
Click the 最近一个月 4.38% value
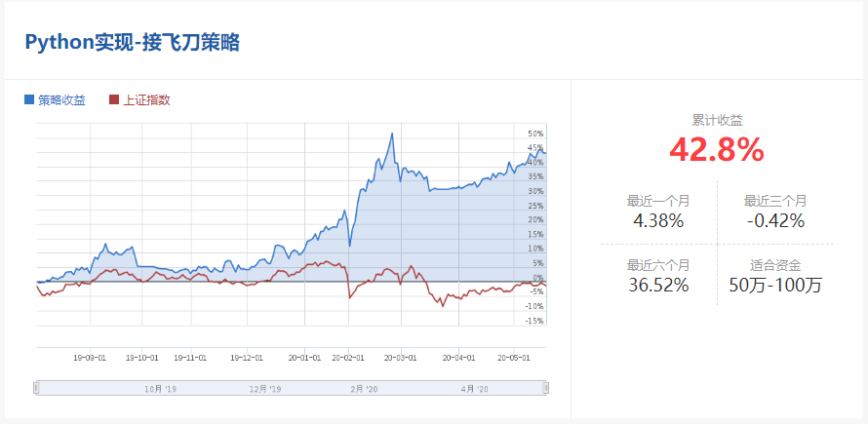pyautogui.click(x=658, y=220)
